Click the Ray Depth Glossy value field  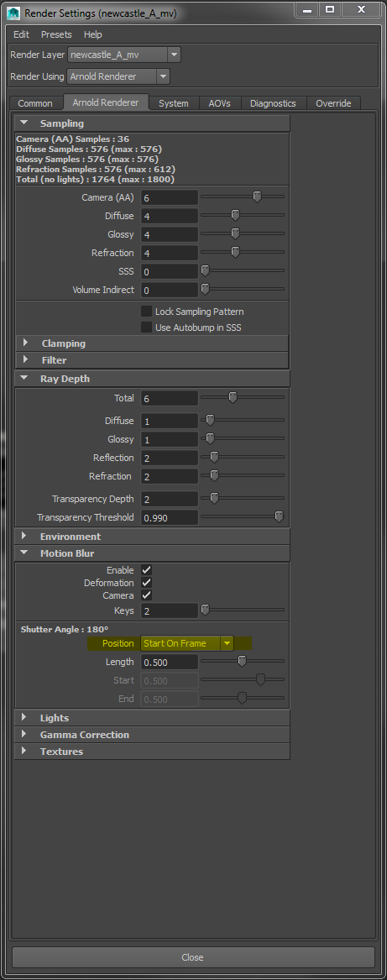[170, 439]
